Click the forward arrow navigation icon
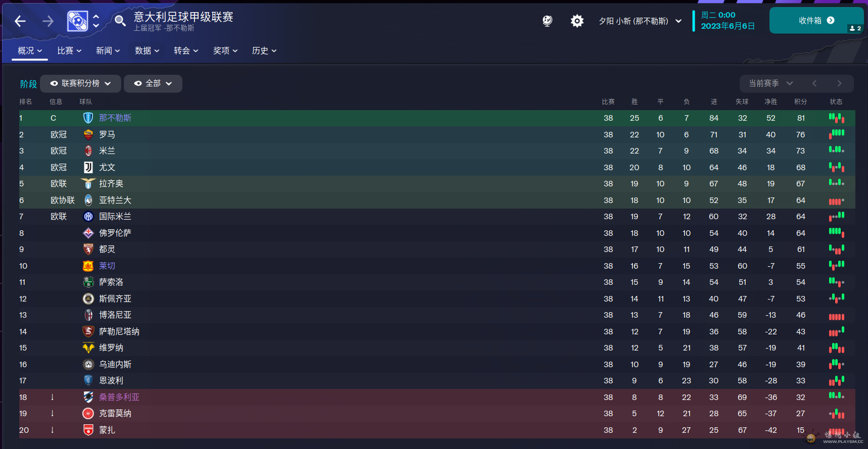Screen dimensions: 868x449 click(x=48, y=21)
